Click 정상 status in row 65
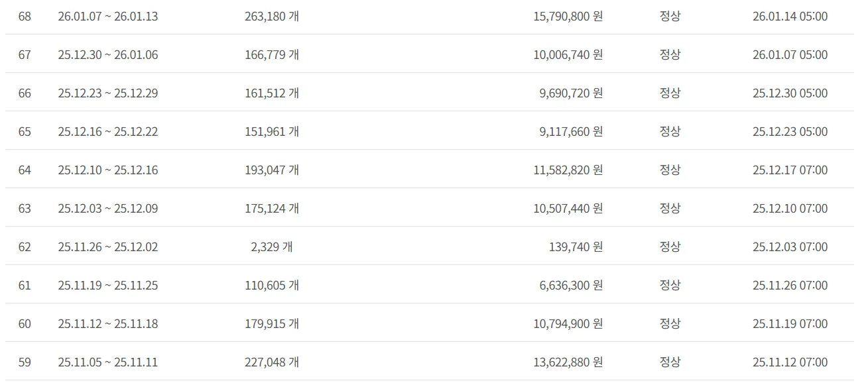868x385 pixels. pyautogui.click(x=670, y=132)
